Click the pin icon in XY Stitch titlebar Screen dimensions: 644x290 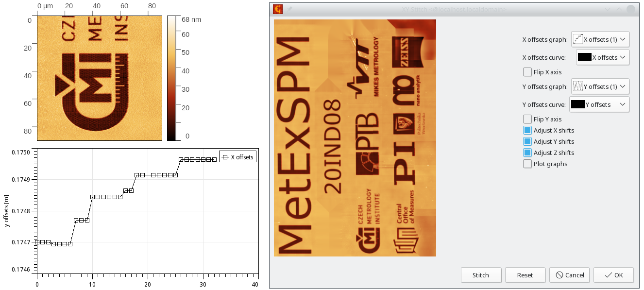click(x=290, y=9)
